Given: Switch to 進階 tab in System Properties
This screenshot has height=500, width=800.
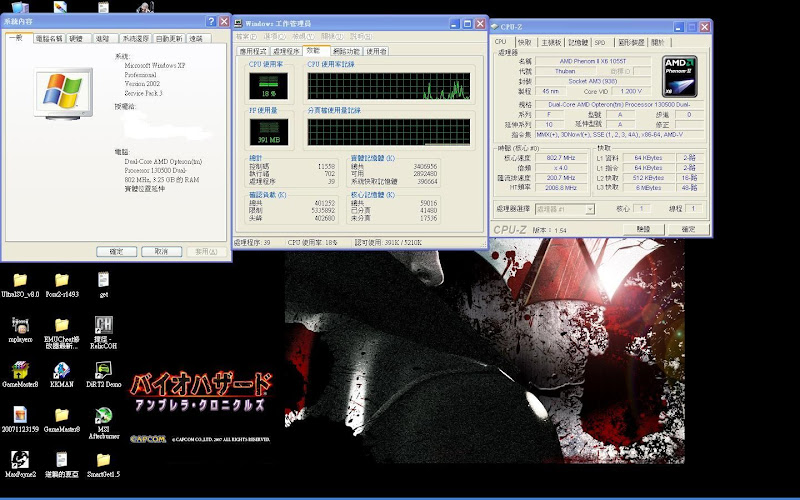Looking at the screenshot, I should click(x=103, y=39).
